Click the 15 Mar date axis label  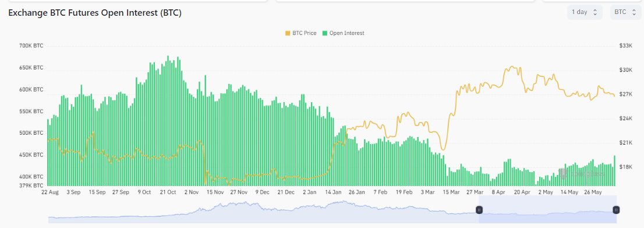[x=451, y=192]
